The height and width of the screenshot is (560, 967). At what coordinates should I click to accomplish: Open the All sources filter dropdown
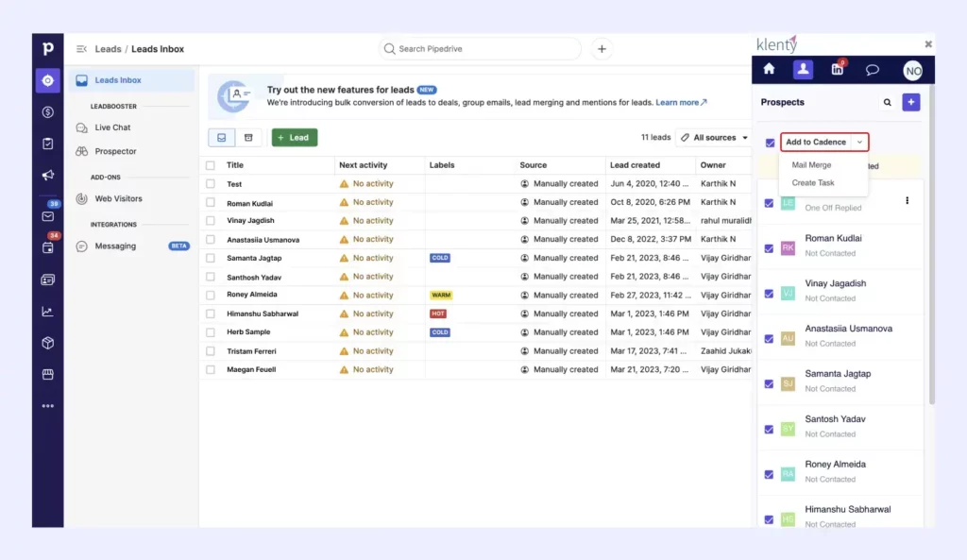(x=714, y=138)
